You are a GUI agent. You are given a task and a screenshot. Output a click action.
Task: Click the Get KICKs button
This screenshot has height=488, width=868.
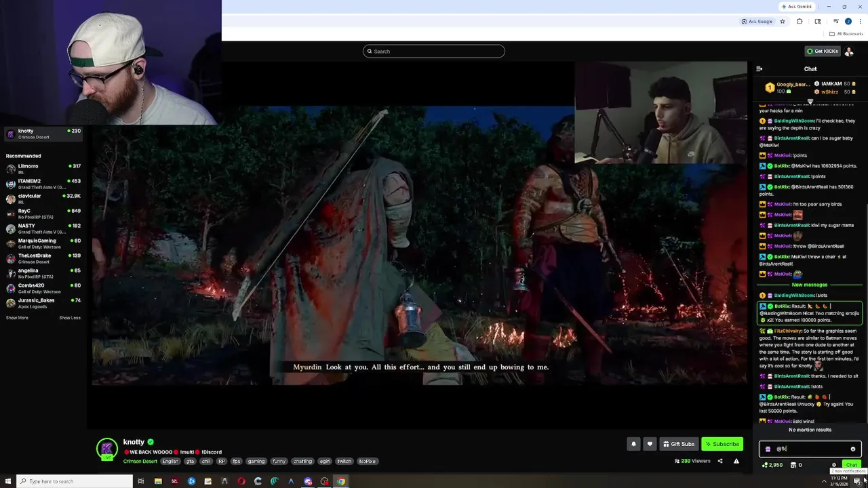tap(822, 52)
